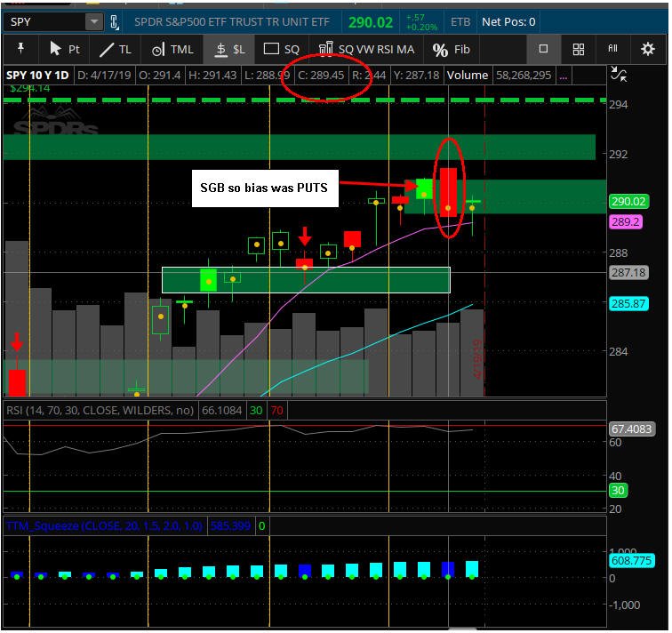The height and width of the screenshot is (633, 672).
Task: Open chart settings gear
Action: click(647, 49)
